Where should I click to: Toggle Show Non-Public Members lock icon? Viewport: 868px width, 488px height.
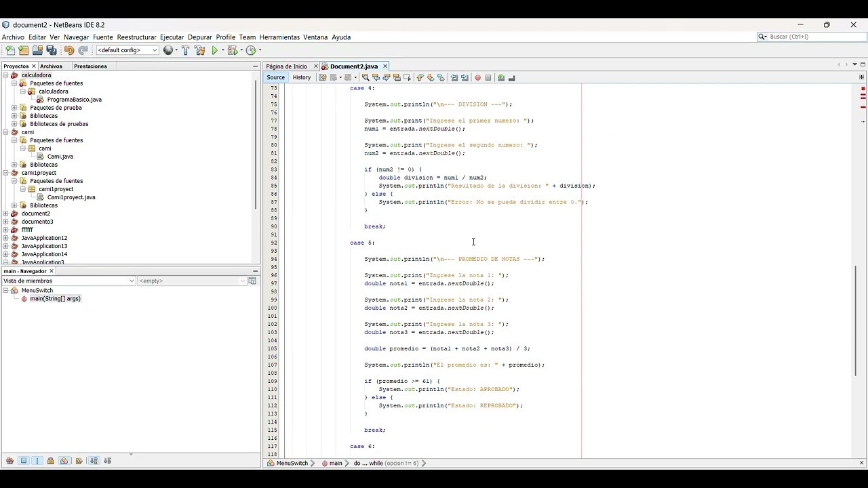click(x=51, y=461)
